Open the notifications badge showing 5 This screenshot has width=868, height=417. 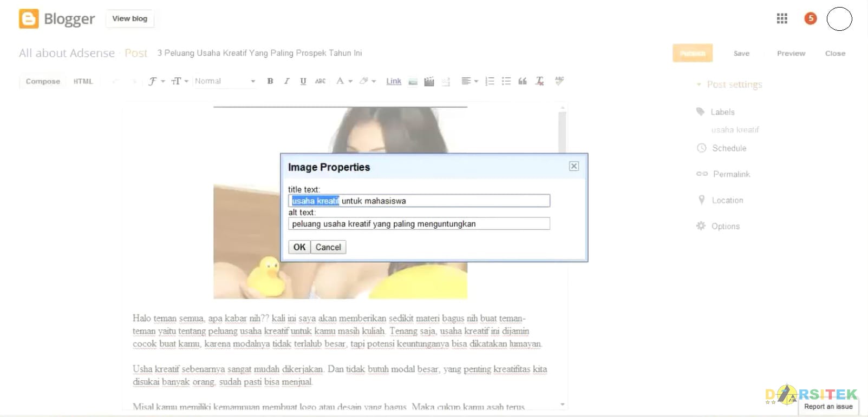pos(811,19)
